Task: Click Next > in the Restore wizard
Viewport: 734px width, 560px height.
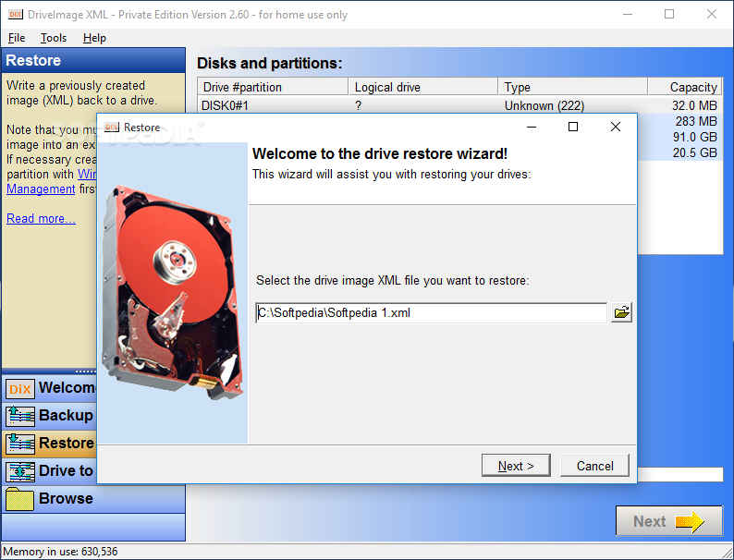Action: (x=516, y=466)
